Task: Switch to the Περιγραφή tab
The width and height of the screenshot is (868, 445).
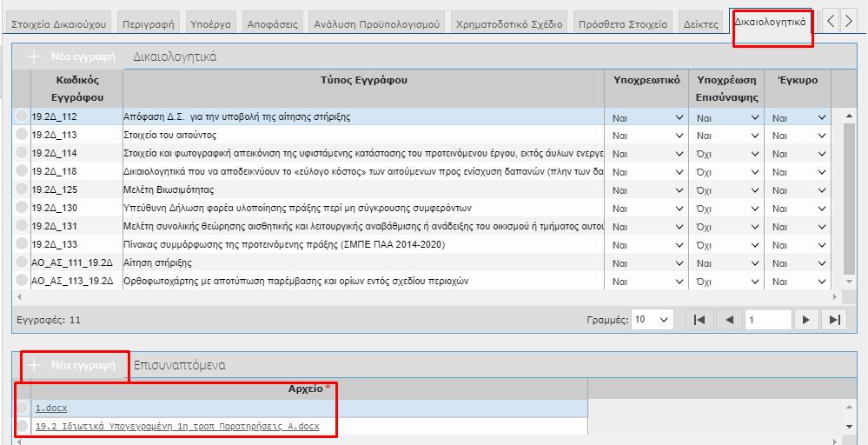Action: tap(149, 23)
